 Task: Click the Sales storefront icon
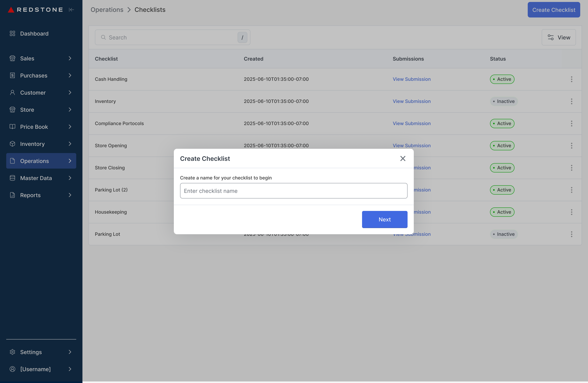coord(12,58)
